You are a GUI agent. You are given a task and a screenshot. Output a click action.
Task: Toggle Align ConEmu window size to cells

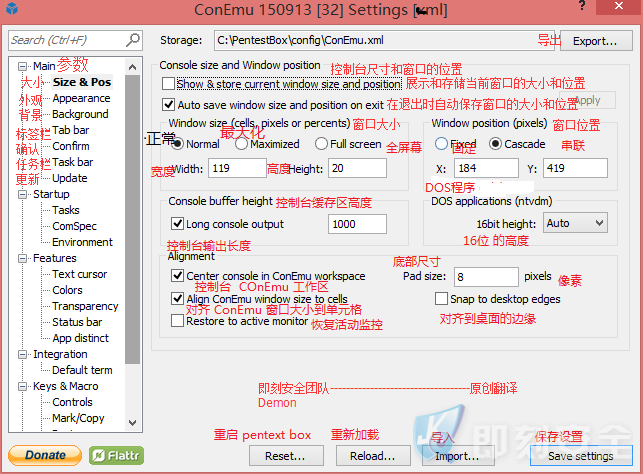pyautogui.click(x=177, y=299)
